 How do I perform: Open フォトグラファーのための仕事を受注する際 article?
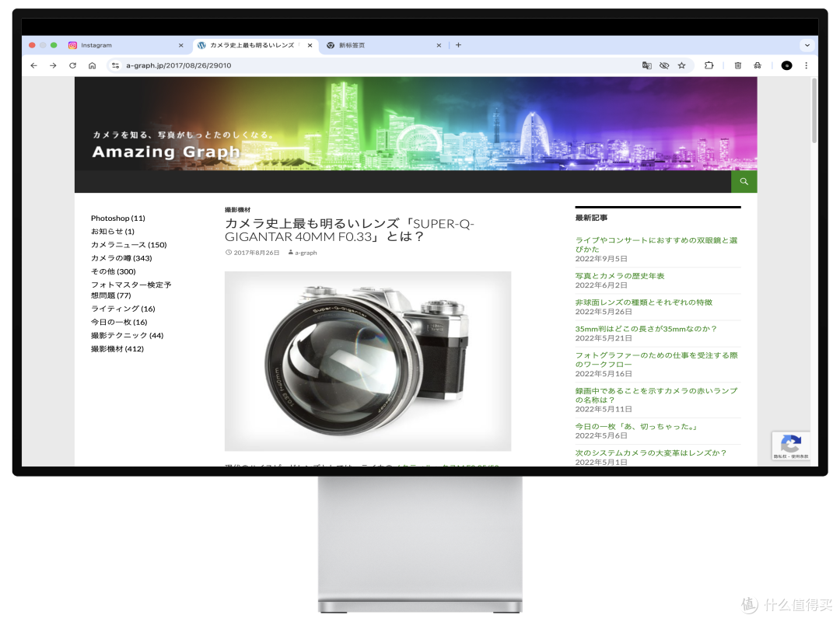click(x=656, y=359)
